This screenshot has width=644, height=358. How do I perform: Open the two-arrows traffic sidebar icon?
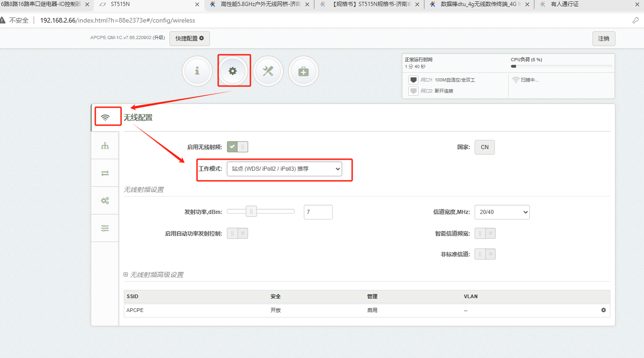(x=105, y=173)
